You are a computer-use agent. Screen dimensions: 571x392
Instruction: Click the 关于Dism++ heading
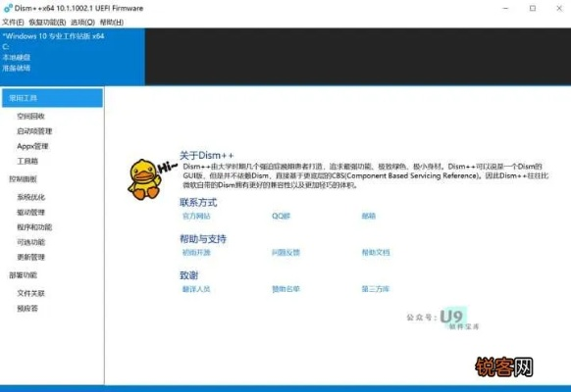click(206, 156)
